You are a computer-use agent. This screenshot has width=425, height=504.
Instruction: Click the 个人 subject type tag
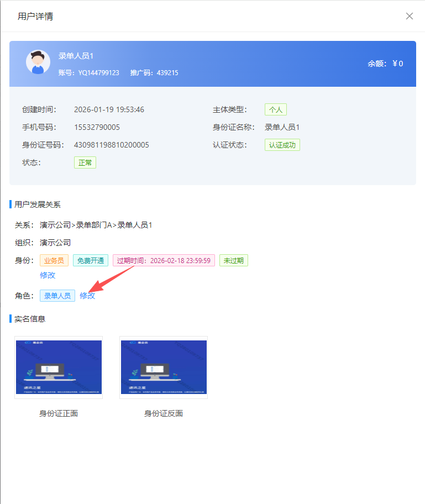275,109
